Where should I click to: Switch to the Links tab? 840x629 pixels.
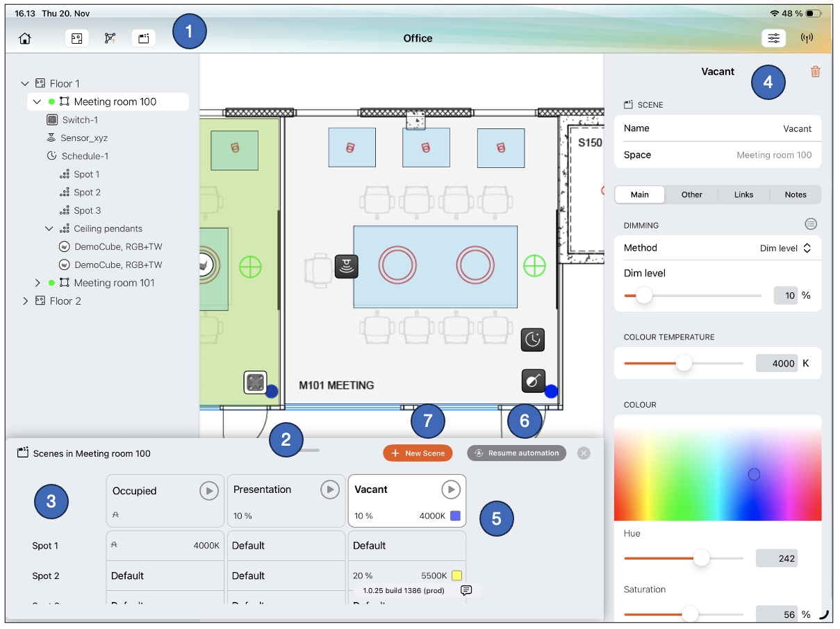tap(743, 194)
